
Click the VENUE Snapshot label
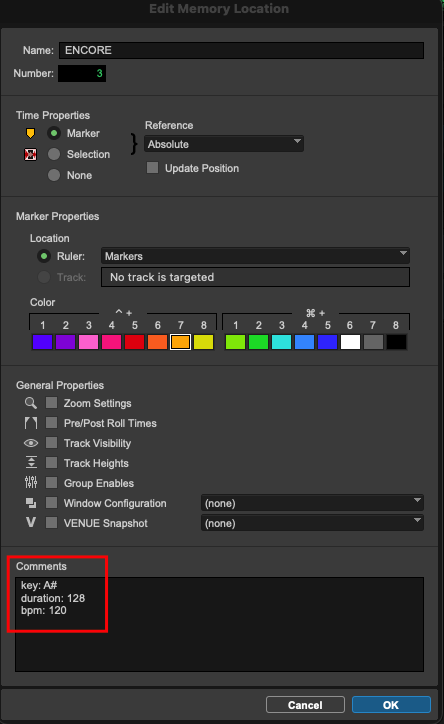click(106, 523)
